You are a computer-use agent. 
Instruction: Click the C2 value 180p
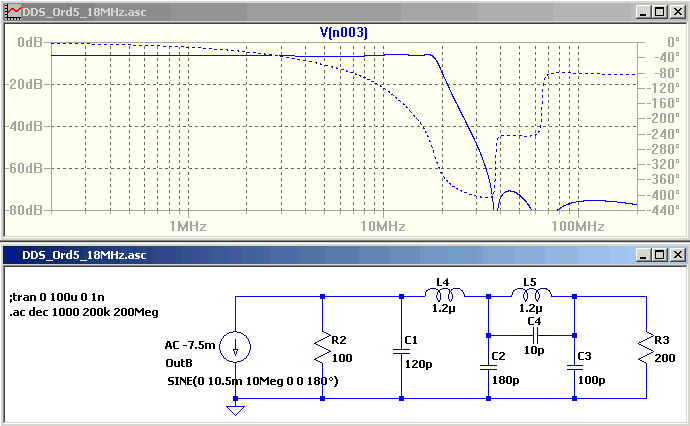point(506,380)
